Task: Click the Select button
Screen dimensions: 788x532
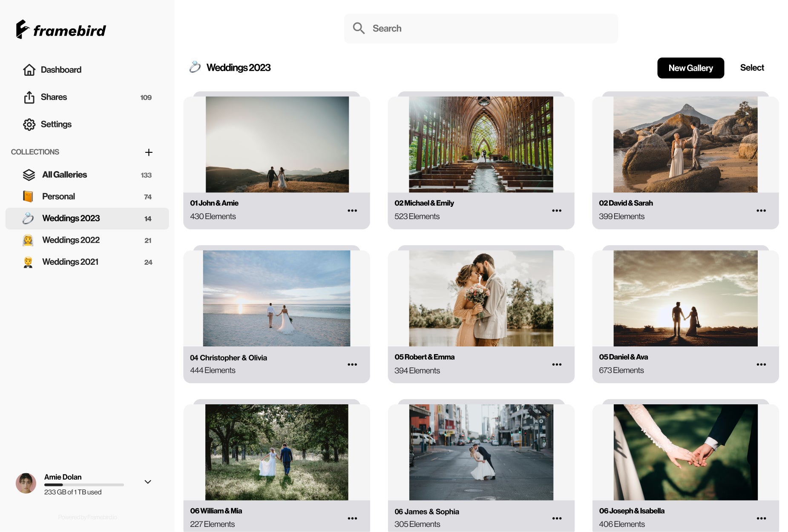Action: point(752,68)
